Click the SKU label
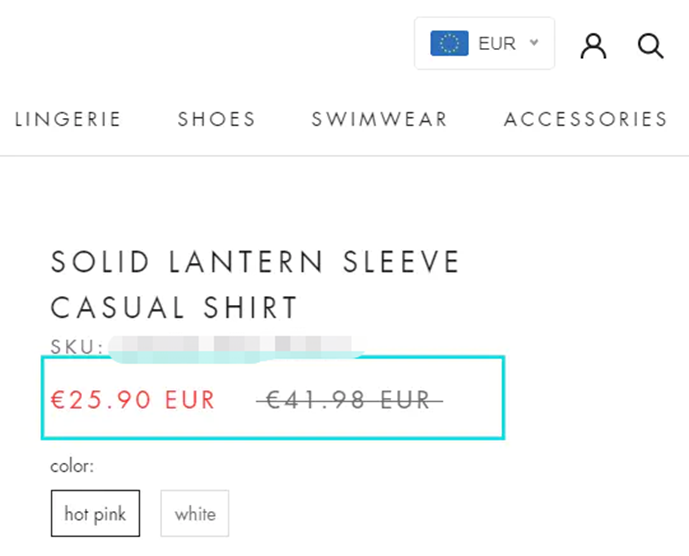Viewport: 689px width, 556px height. click(76, 347)
